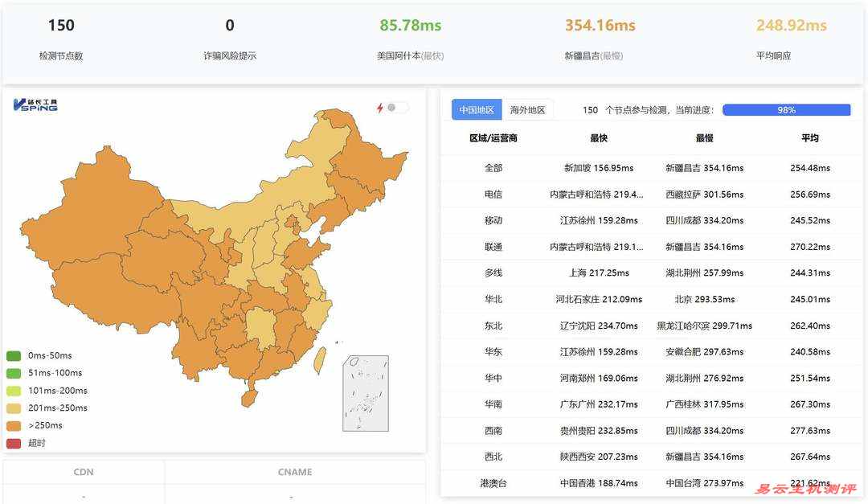Screen dimensions: 868x504
Task: Click the >250ms orange legend swatch
Action: coord(14,425)
